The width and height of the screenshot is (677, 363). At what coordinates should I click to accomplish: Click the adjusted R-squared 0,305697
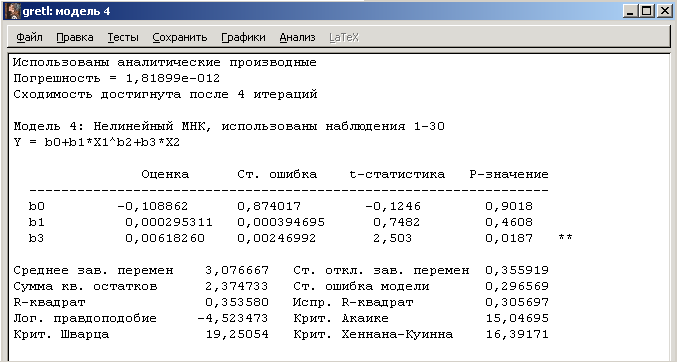517,303
